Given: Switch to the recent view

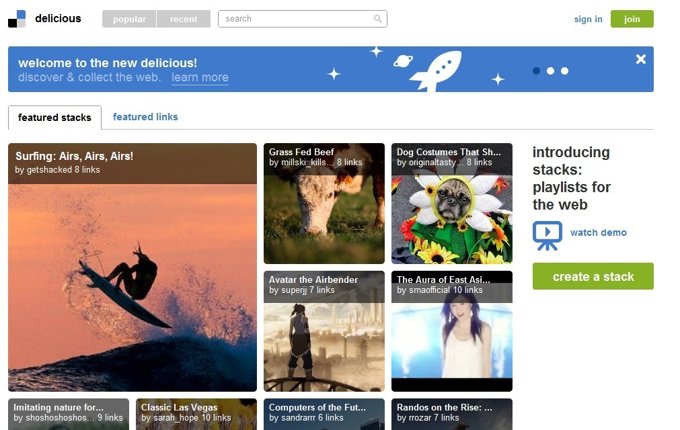Looking at the screenshot, I should (x=183, y=19).
